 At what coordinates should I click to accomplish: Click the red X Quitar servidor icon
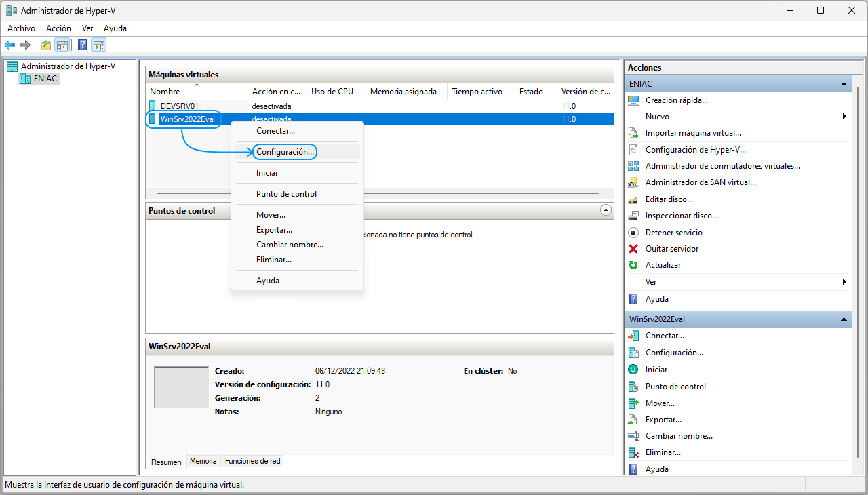(x=633, y=249)
